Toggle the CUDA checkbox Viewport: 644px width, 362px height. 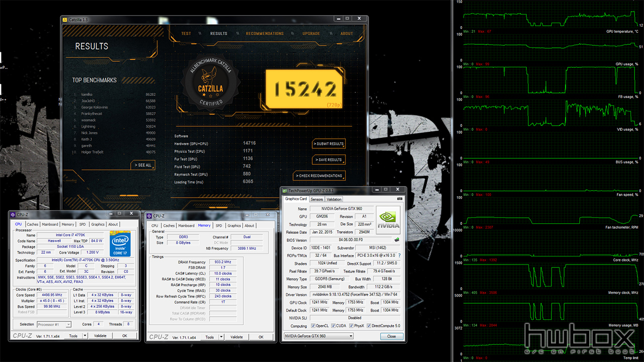(333, 326)
